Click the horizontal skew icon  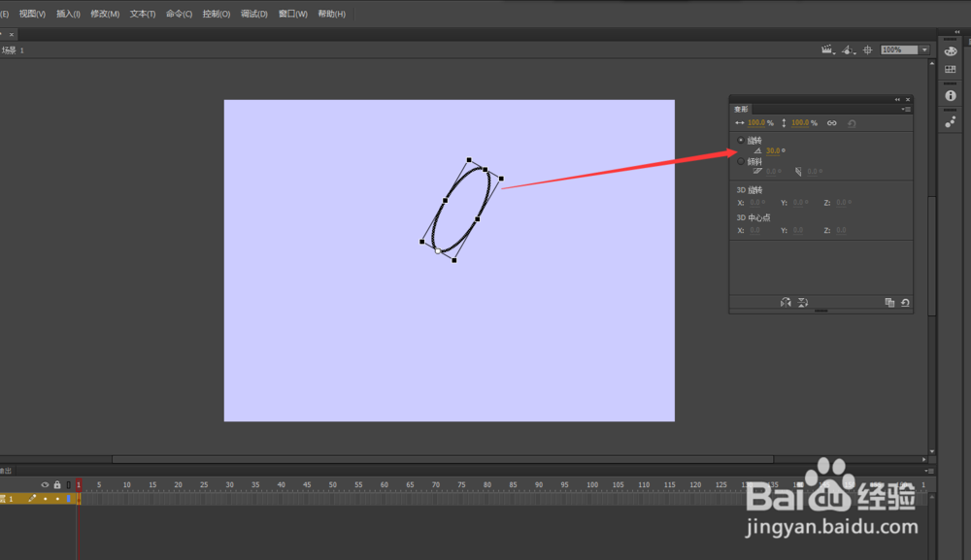758,172
